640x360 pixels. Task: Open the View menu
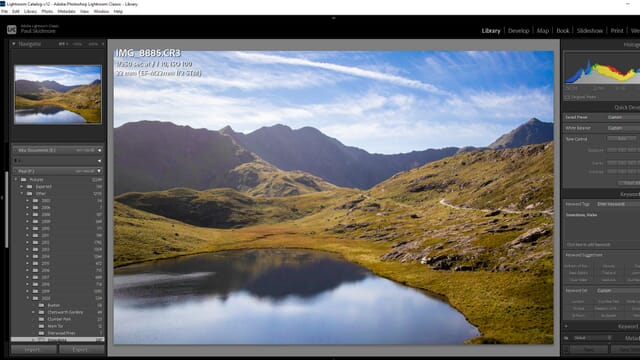(x=84, y=11)
